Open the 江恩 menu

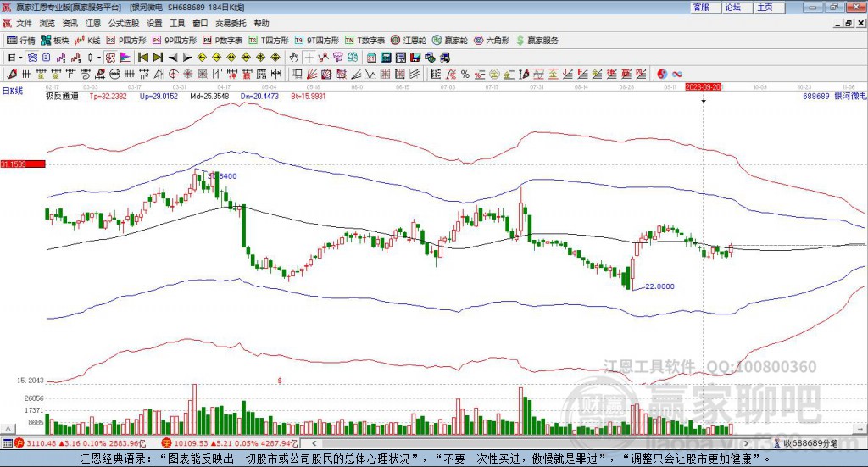pyautogui.click(x=93, y=23)
